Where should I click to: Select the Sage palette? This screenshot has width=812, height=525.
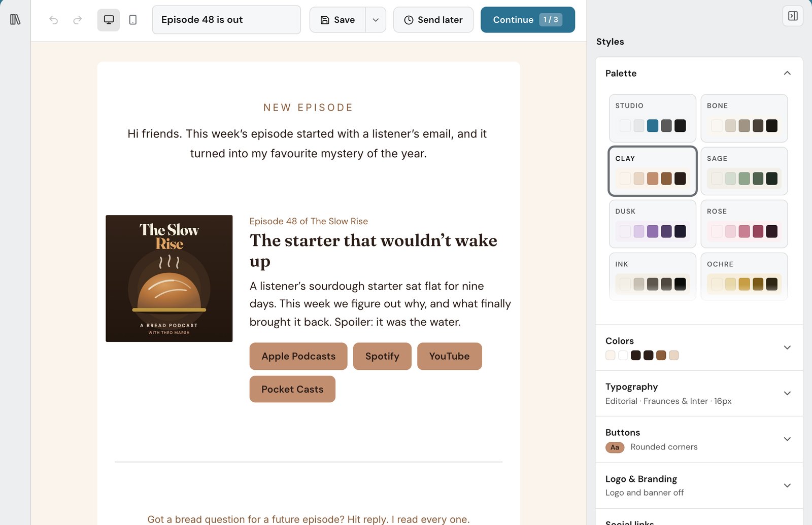tap(744, 171)
